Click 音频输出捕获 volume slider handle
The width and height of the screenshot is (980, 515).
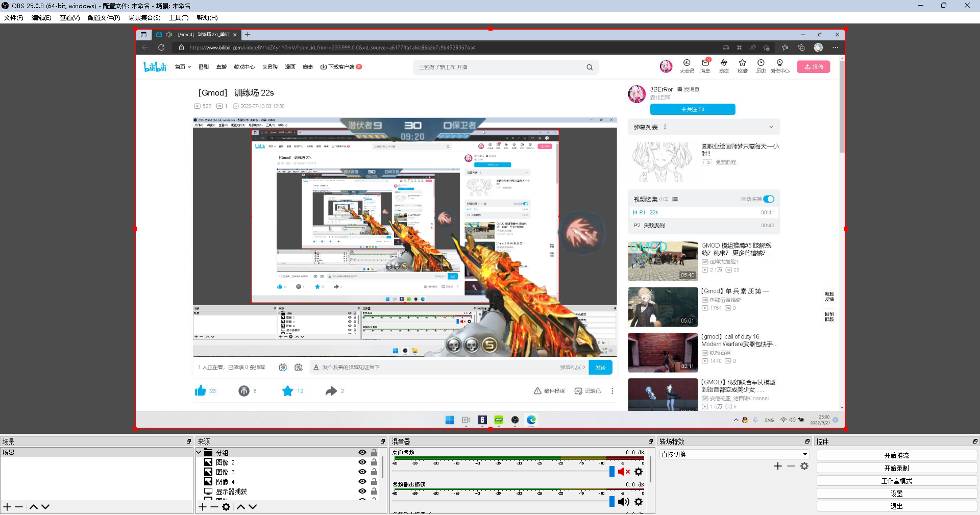pyautogui.click(x=612, y=502)
